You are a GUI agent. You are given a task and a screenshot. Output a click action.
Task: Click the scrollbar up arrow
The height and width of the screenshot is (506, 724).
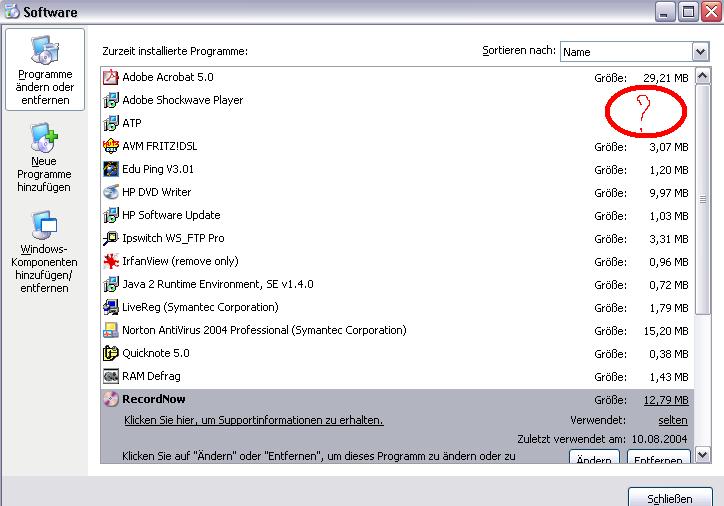pos(703,76)
